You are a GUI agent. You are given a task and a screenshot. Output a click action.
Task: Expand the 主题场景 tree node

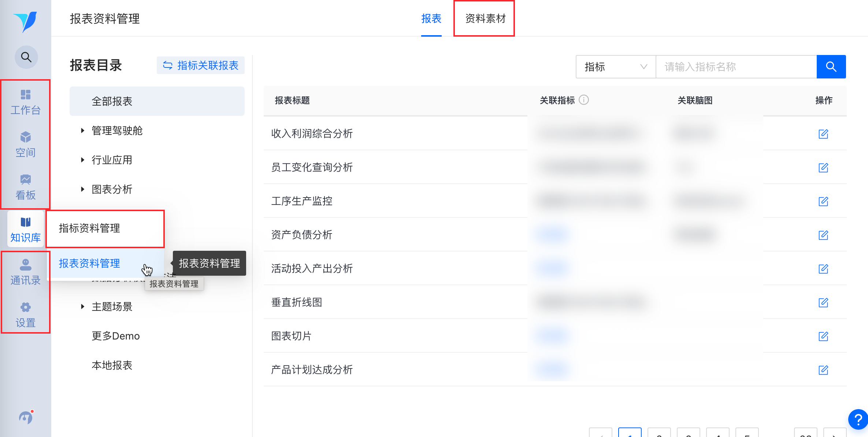[83, 306]
